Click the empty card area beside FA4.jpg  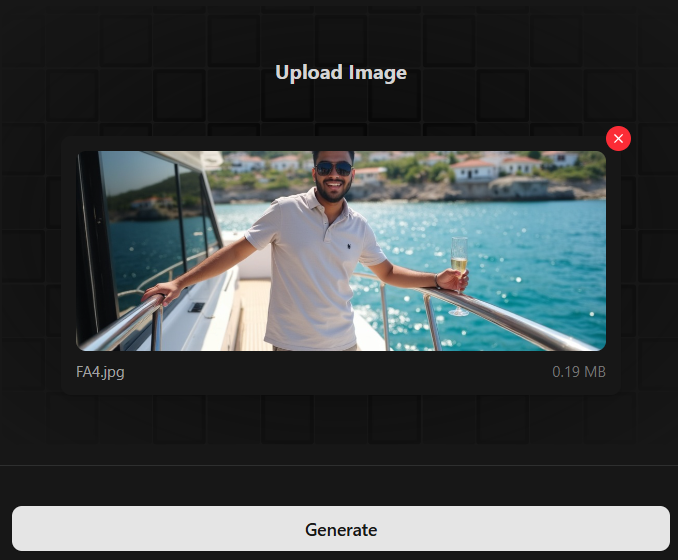[x=340, y=373]
